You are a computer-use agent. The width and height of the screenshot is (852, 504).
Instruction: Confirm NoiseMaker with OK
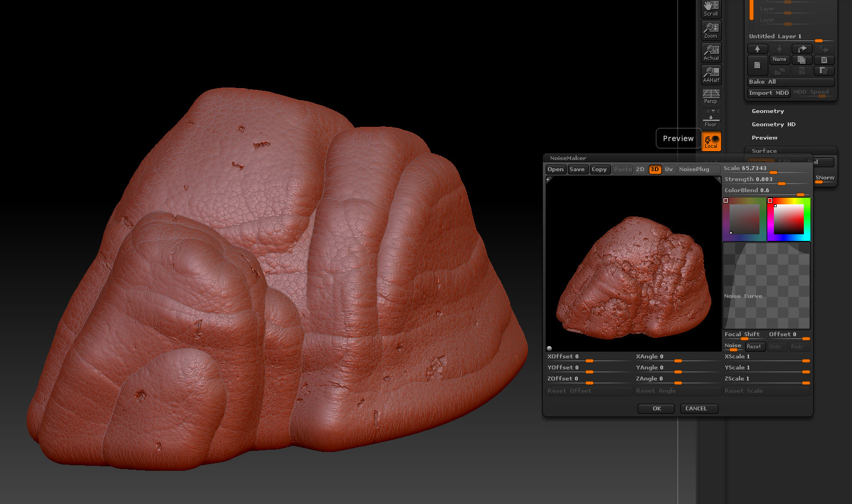656,409
